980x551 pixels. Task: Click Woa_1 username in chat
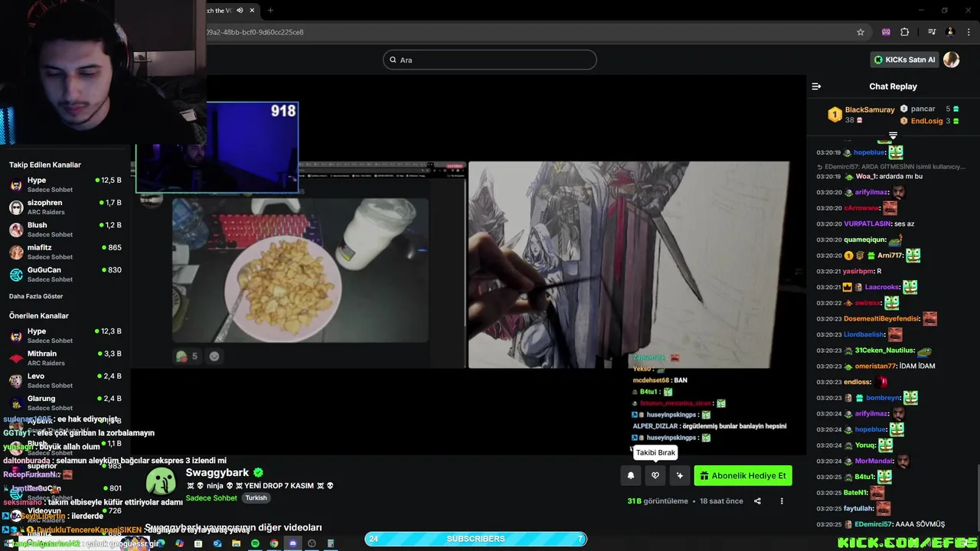(866, 177)
